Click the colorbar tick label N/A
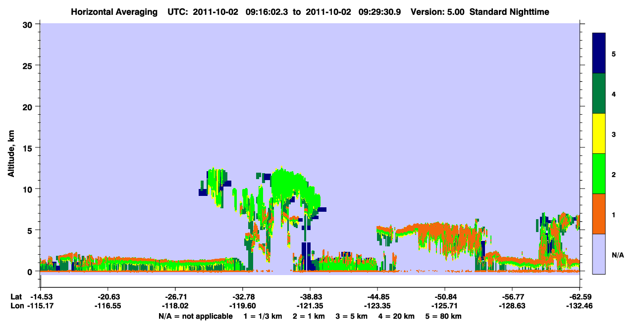The height and width of the screenshot is (330, 644). 617,255
